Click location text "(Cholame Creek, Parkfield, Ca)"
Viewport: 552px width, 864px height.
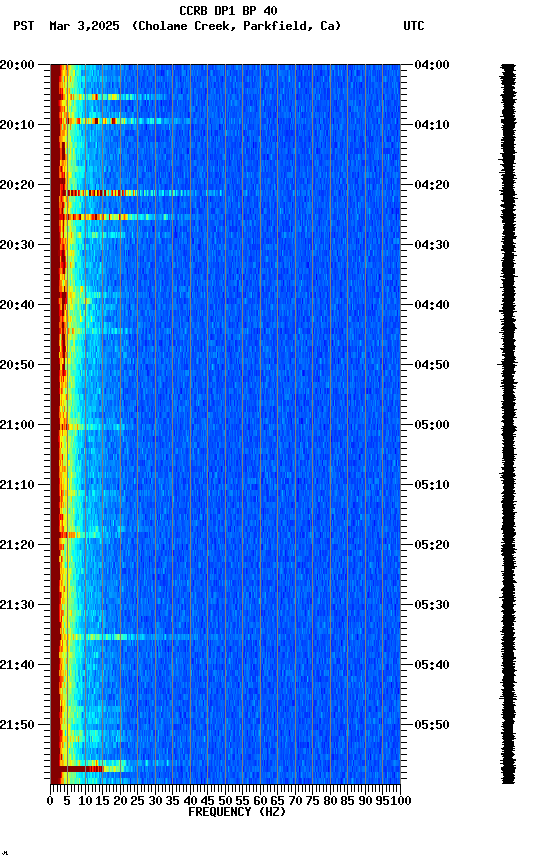(236, 26)
